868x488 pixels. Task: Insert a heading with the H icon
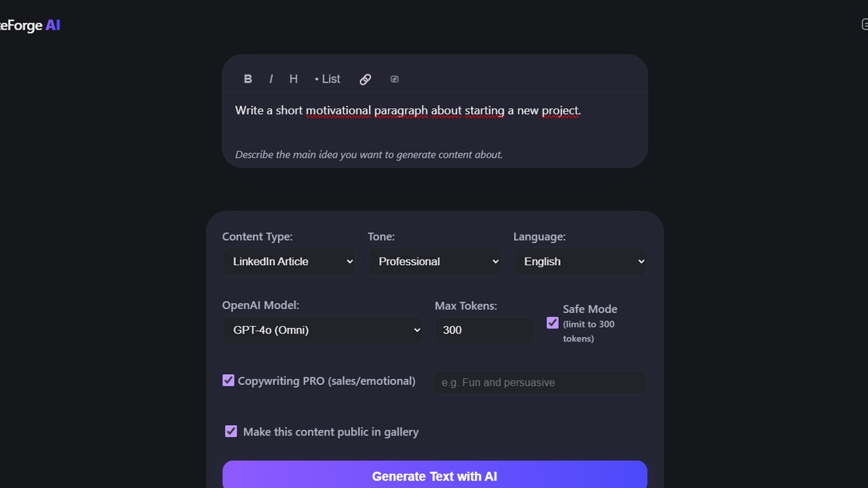(293, 79)
